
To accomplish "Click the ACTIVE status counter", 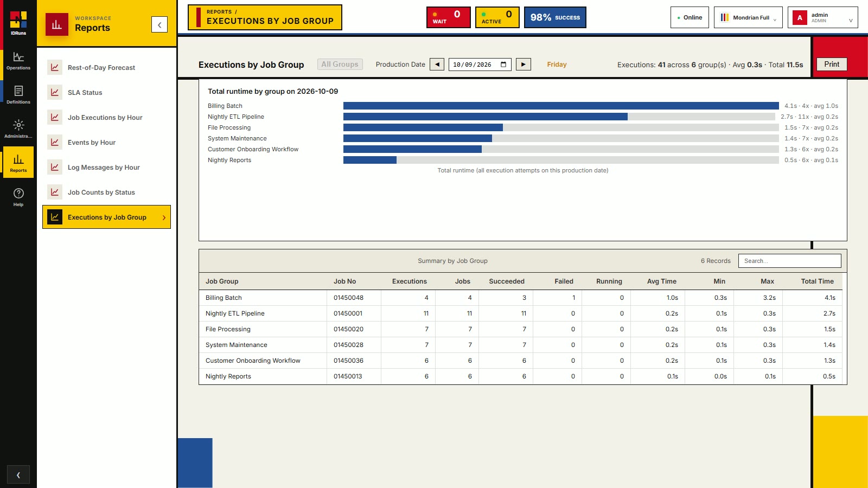I will [497, 17].
